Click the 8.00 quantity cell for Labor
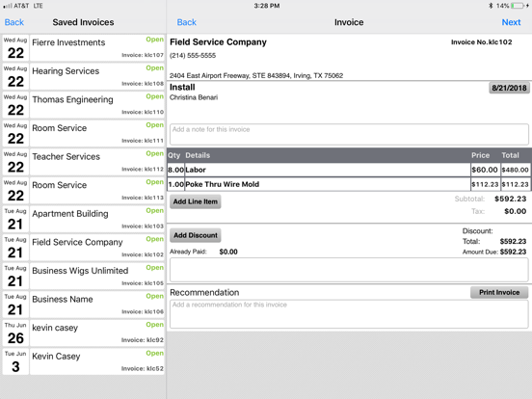This screenshot has width=532, height=399. 175,170
